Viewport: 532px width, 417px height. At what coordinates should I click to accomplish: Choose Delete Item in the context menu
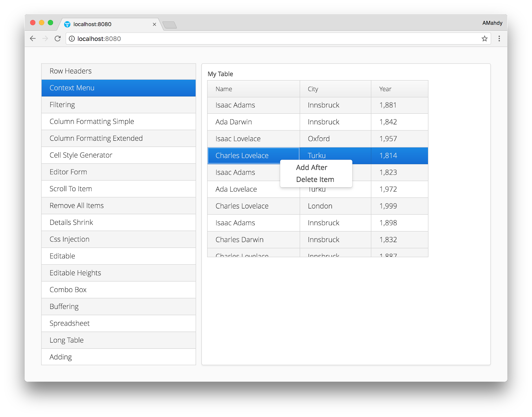click(315, 179)
